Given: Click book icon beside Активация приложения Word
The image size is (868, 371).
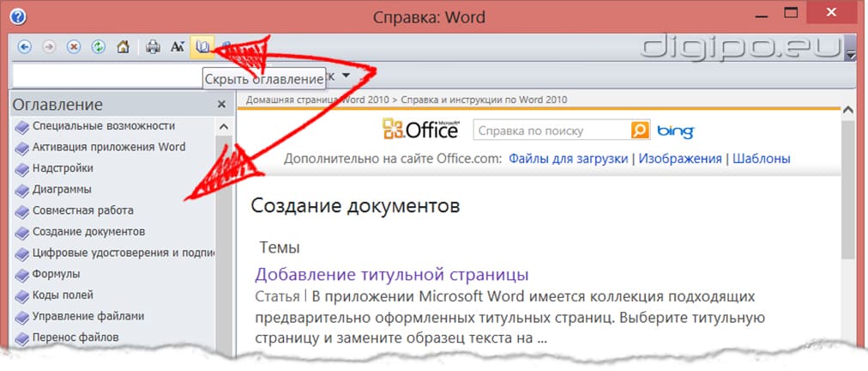Looking at the screenshot, I should 21,149.
